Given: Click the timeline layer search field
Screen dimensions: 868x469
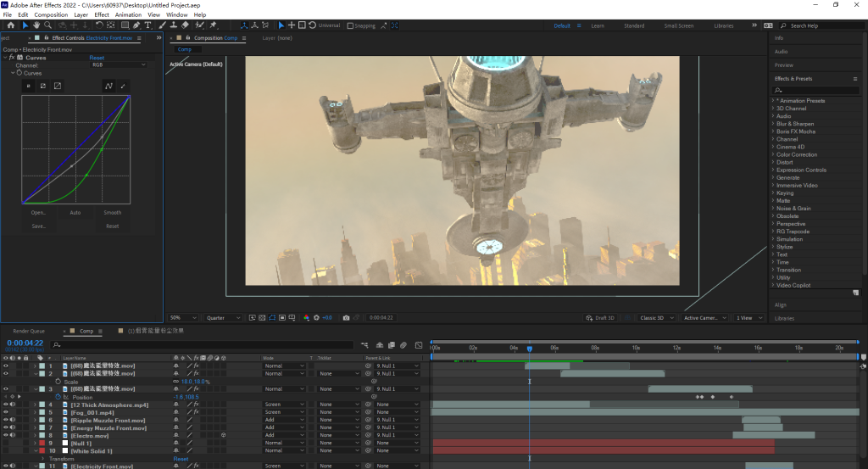Looking at the screenshot, I should 203,345.
